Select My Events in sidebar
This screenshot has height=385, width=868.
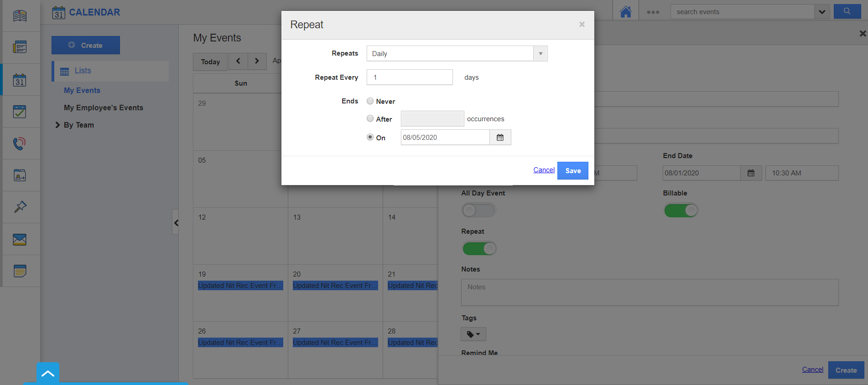(x=82, y=90)
